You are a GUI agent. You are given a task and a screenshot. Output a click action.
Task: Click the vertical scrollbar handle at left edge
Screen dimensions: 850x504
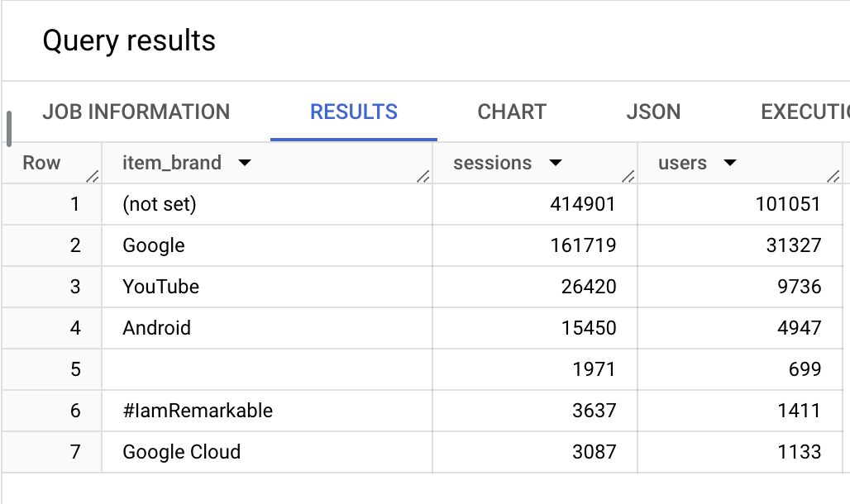[8, 128]
